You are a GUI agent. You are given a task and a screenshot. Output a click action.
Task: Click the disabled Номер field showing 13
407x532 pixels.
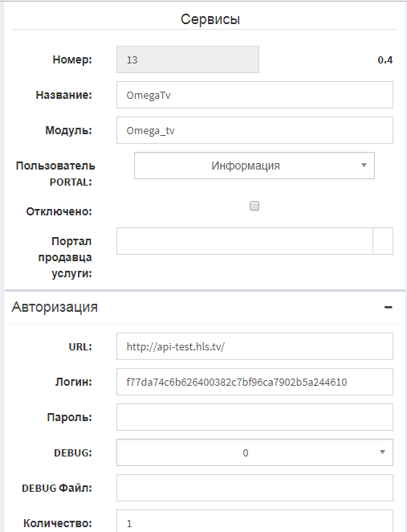(x=188, y=59)
